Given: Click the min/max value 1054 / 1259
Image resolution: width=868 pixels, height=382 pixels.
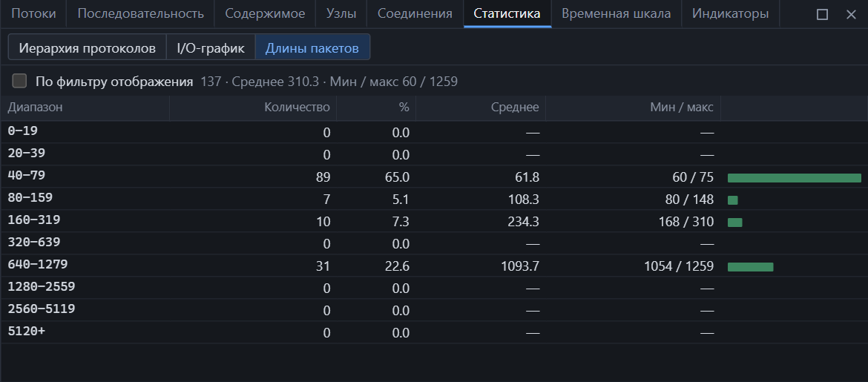Looking at the screenshot, I should pyautogui.click(x=679, y=266).
